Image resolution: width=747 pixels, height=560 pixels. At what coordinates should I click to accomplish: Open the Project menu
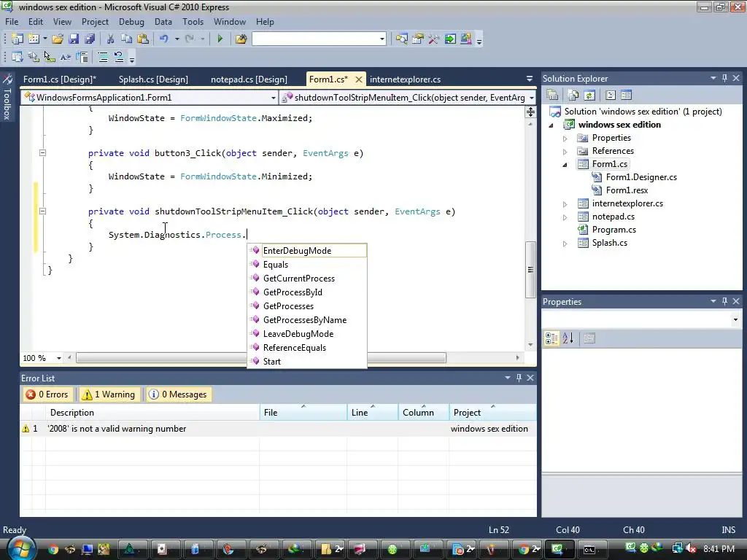click(x=95, y=22)
